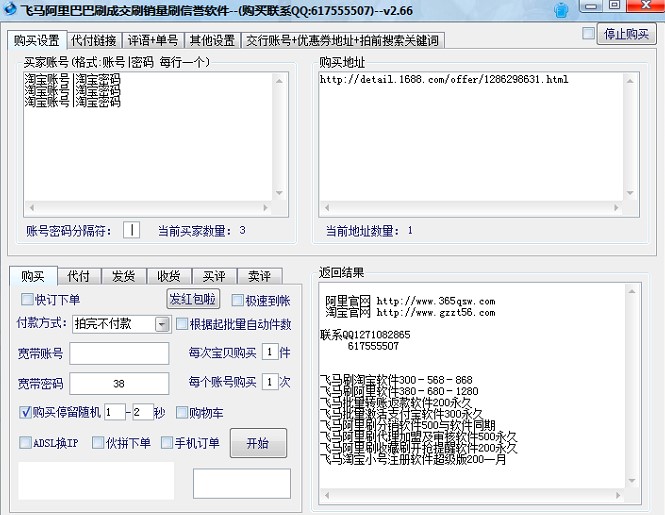Click the 飞马淘宝小号注册软件 line
The width and height of the screenshot is (665, 515).
pyautogui.click(x=413, y=459)
